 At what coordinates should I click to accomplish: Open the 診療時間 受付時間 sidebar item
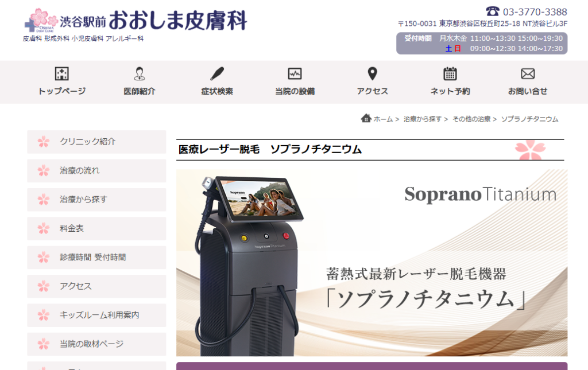96,257
